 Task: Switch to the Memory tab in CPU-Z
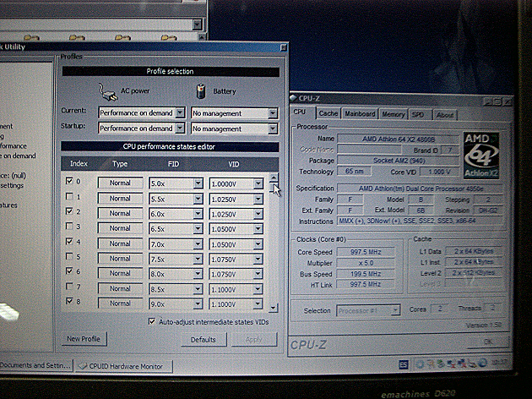[x=394, y=114]
